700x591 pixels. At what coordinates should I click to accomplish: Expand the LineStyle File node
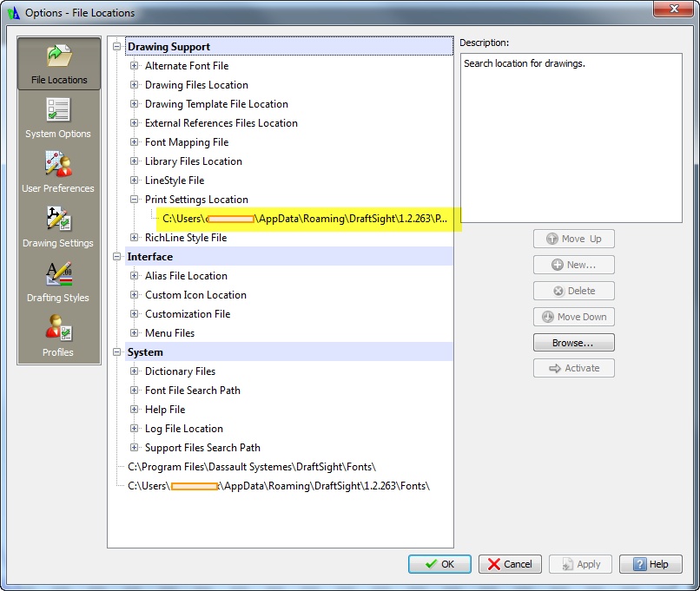coord(134,181)
